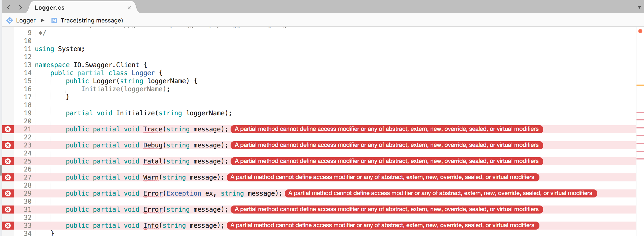This screenshot has height=236, width=644.
Task: Click the error message bubble for Info method
Action: tap(383, 225)
